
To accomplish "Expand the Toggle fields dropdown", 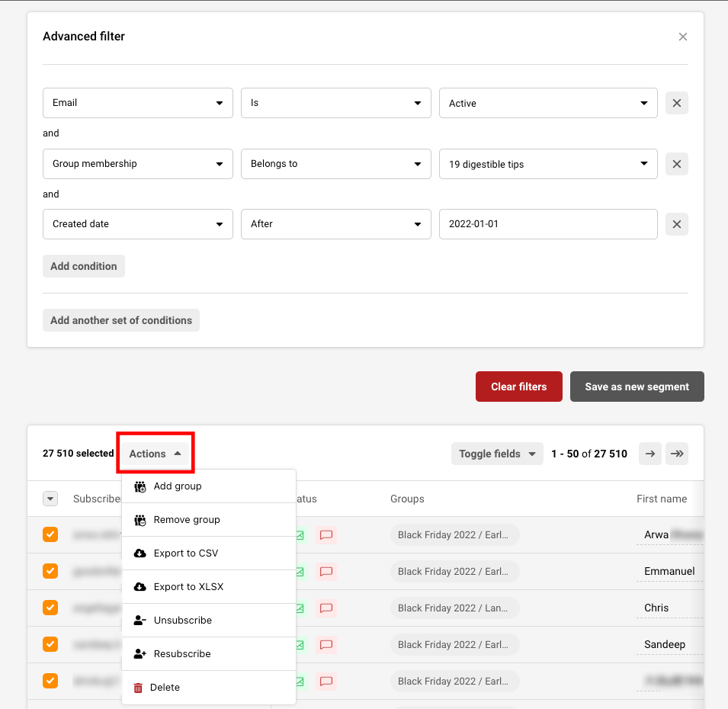I will tap(497, 454).
